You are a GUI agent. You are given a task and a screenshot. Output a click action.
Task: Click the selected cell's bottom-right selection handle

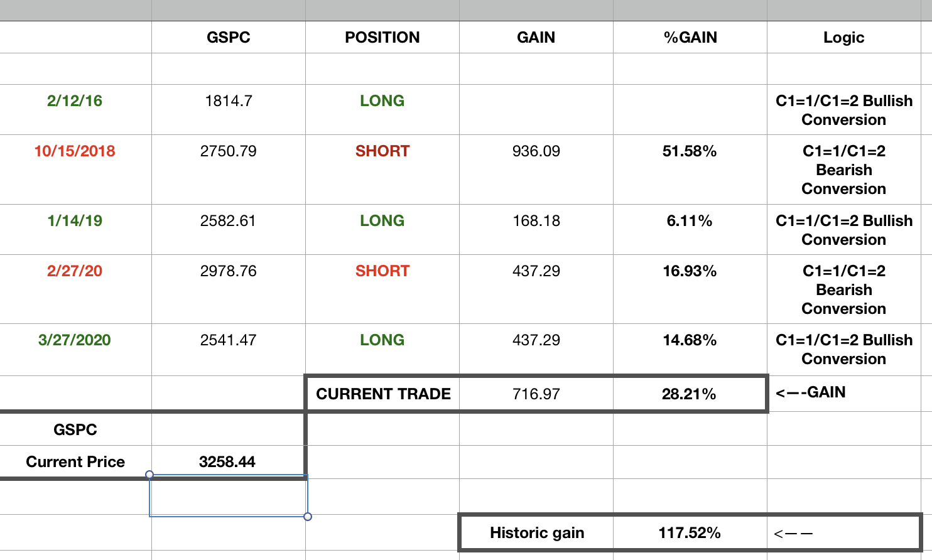308,517
